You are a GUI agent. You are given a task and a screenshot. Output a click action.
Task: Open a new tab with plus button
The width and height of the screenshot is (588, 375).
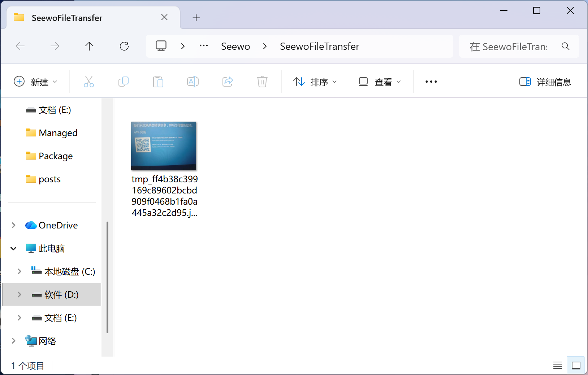point(196,18)
